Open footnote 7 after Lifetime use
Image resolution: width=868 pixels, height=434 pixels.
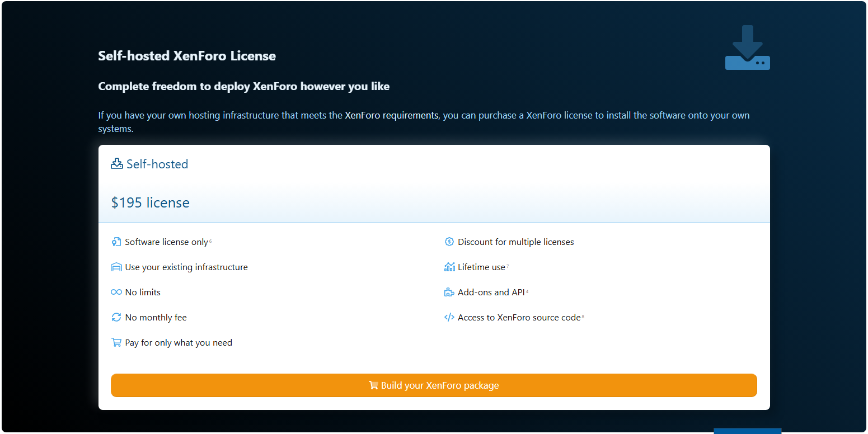tap(508, 266)
